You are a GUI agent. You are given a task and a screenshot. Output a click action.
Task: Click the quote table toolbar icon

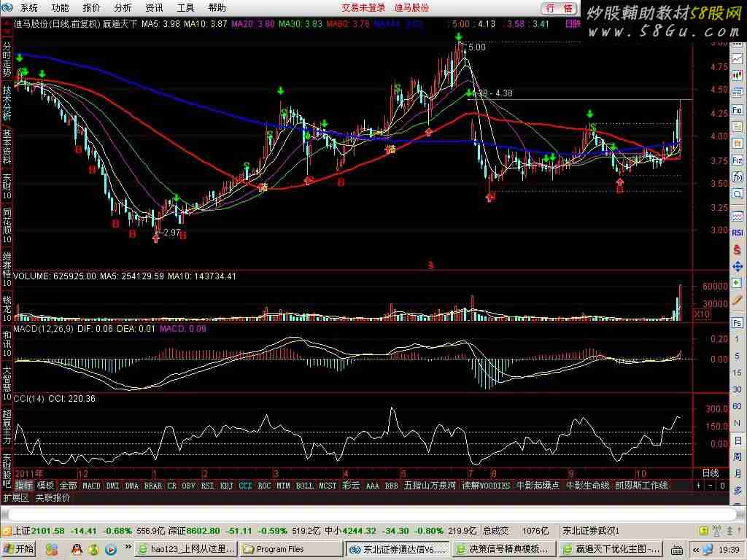tap(737, 93)
